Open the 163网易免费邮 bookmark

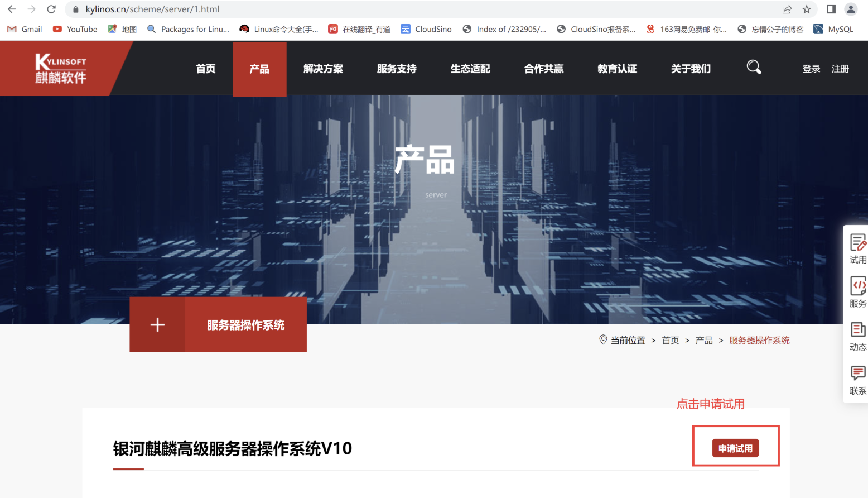point(686,29)
